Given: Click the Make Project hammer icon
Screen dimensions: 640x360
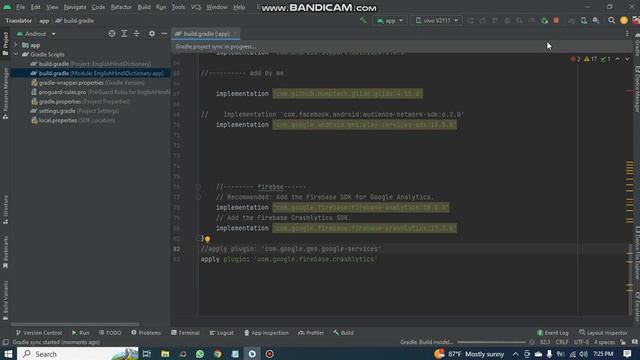Looking at the screenshot, I should click(363, 20).
